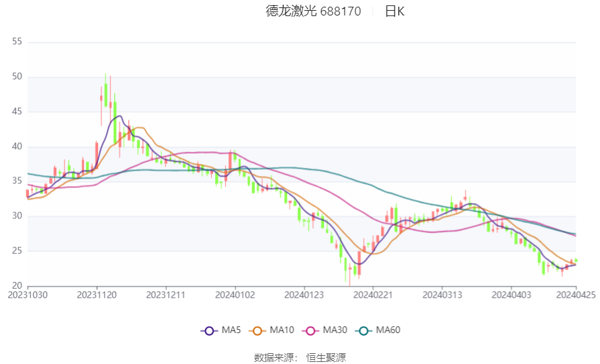Click the 20240313 date axis label

click(441, 294)
